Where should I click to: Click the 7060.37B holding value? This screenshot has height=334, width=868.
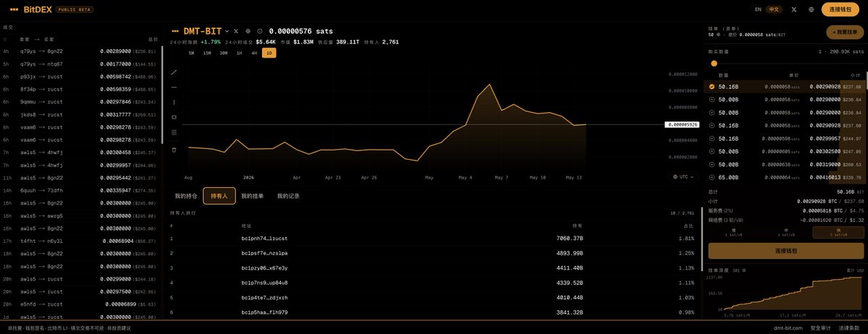pyautogui.click(x=570, y=239)
